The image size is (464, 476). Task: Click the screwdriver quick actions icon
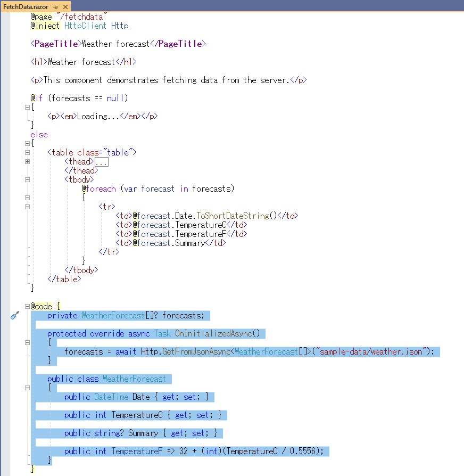(15, 315)
